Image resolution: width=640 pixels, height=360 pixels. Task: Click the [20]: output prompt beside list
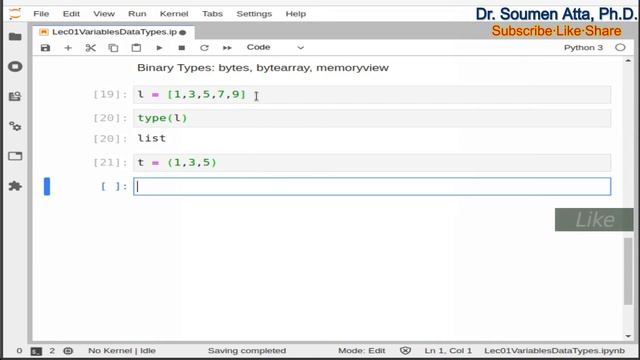(x=110, y=139)
